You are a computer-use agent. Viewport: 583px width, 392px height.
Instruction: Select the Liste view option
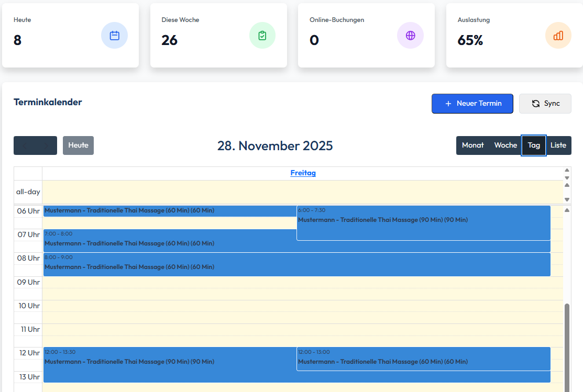(x=558, y=145)
